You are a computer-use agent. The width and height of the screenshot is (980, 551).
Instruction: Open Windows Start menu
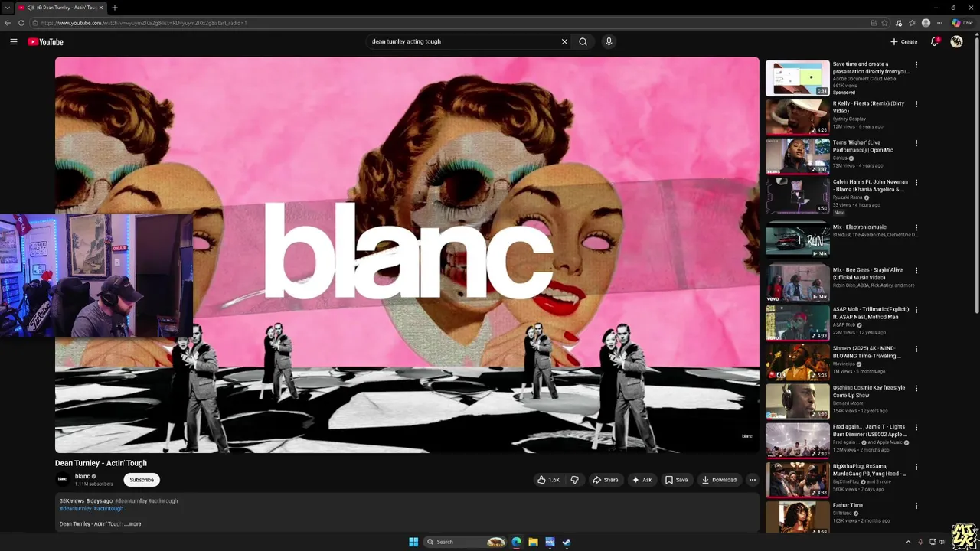click(x=413, y=542)
